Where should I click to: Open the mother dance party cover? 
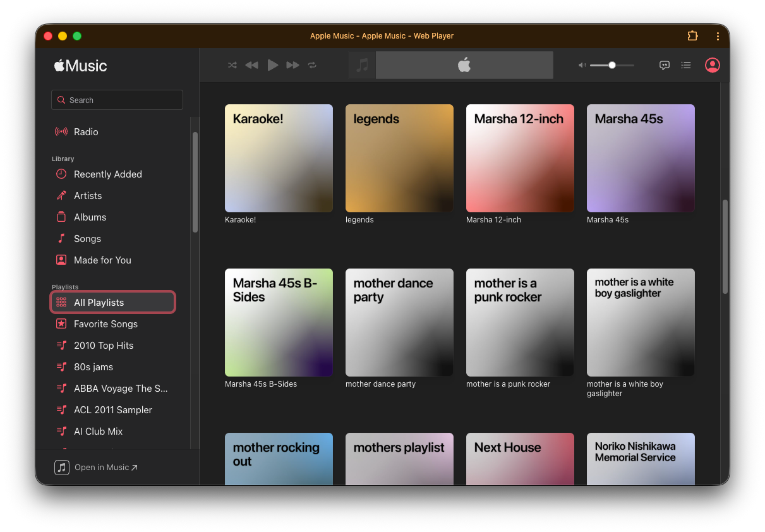399,322
